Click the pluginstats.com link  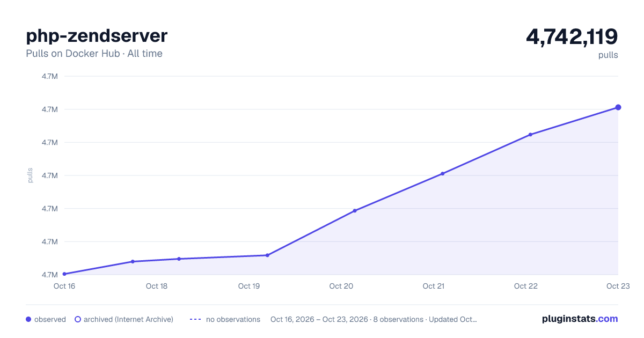580,319
